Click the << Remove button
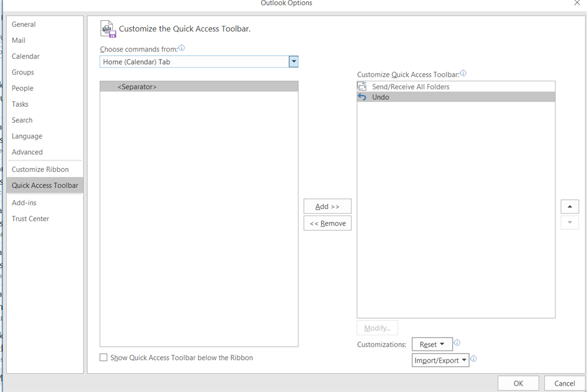This screenshot has width=587, height=392. pos(327,223)
